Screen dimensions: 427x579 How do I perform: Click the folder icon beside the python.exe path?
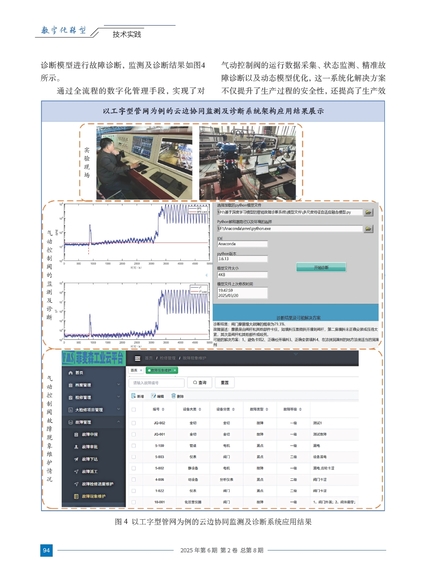pos(368,229)
